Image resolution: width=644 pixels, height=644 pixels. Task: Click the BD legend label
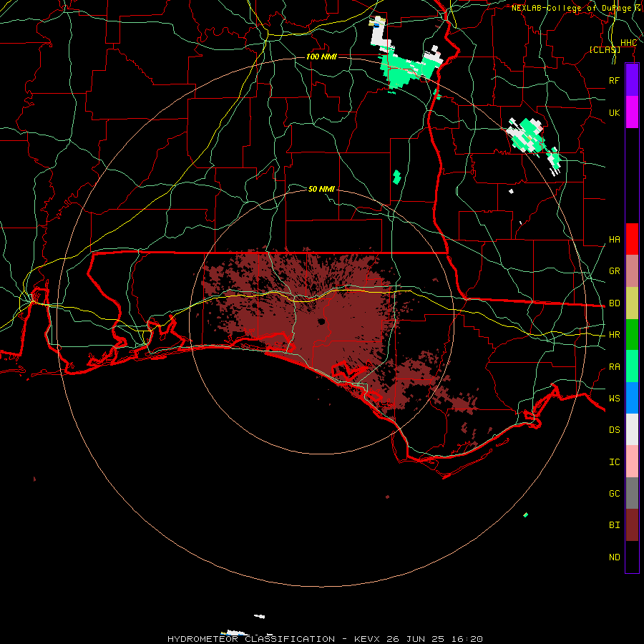[614, 303]
